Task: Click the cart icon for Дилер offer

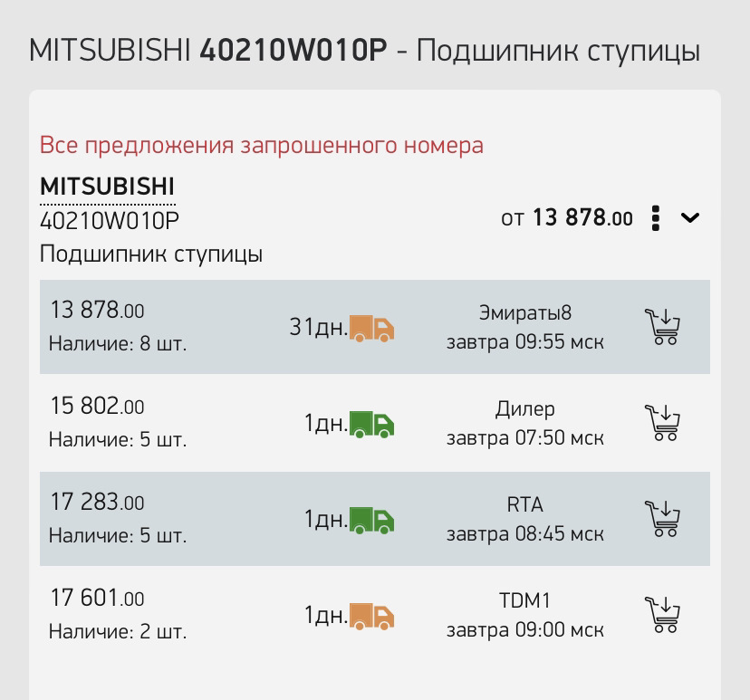Action: 663,423
